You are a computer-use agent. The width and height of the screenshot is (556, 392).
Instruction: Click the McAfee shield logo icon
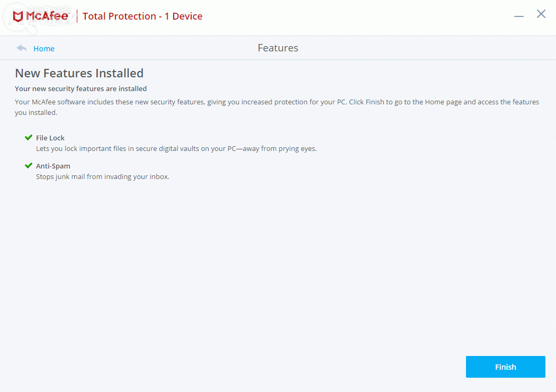[18, 16]
